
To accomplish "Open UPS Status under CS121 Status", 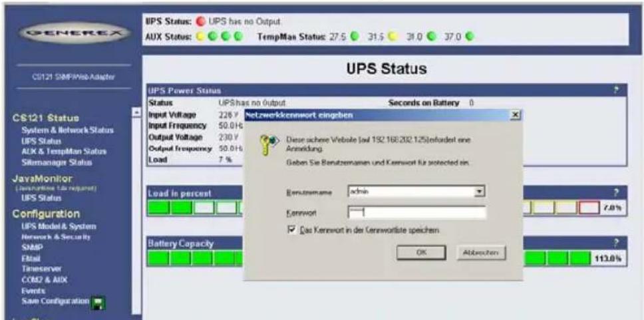I will 41,141.
